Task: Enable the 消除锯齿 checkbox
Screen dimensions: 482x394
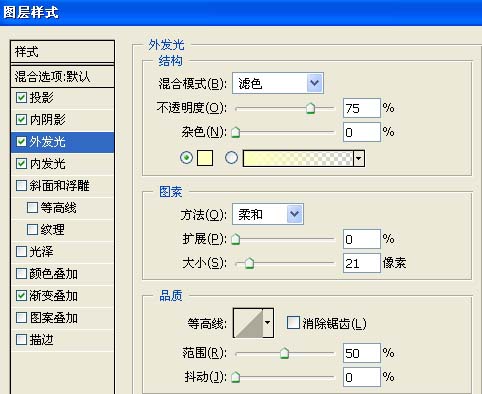Action: coord(293,323)
